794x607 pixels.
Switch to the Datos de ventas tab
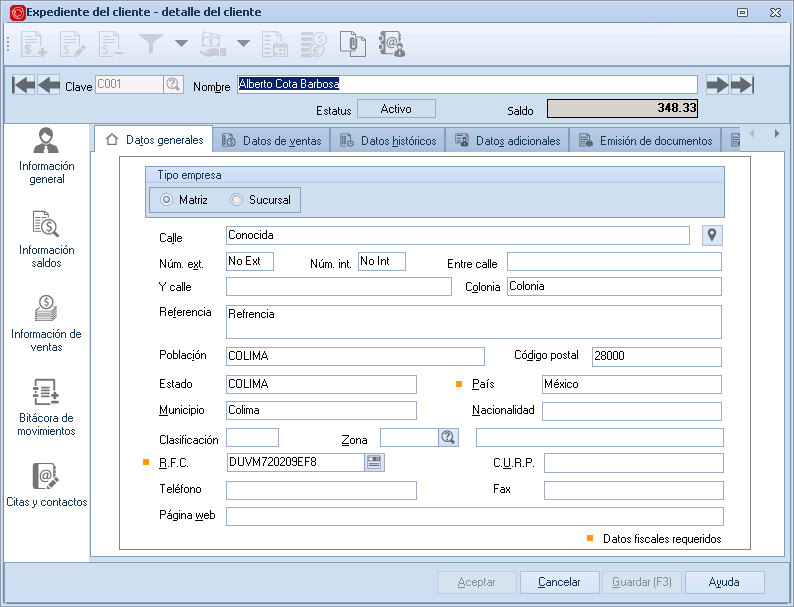(x=272, y=141)
